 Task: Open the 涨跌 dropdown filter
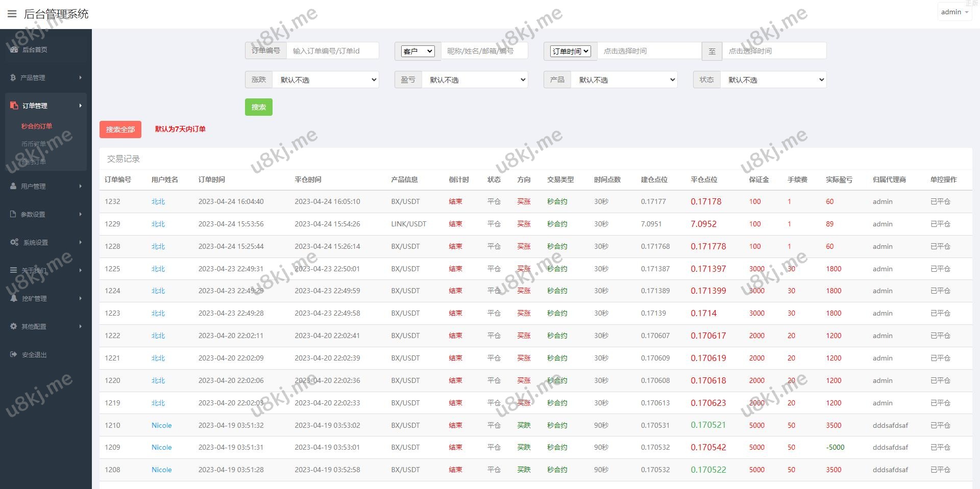326,80
